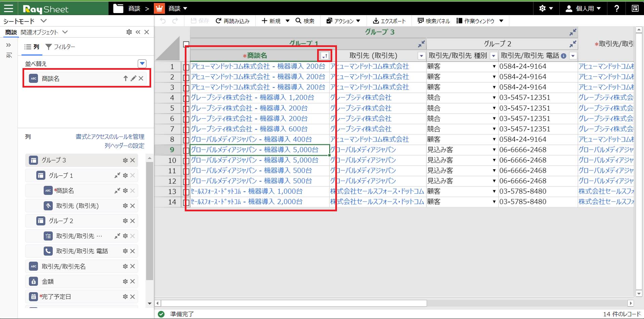
Task: Toggle the select-all checkbox in grid header
Action: [186, 44]
